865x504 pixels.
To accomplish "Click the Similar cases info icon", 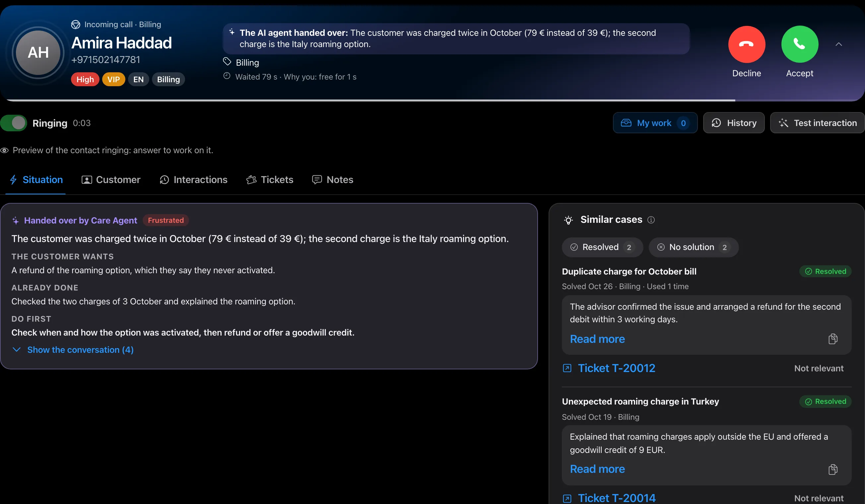I will [651, 220].
